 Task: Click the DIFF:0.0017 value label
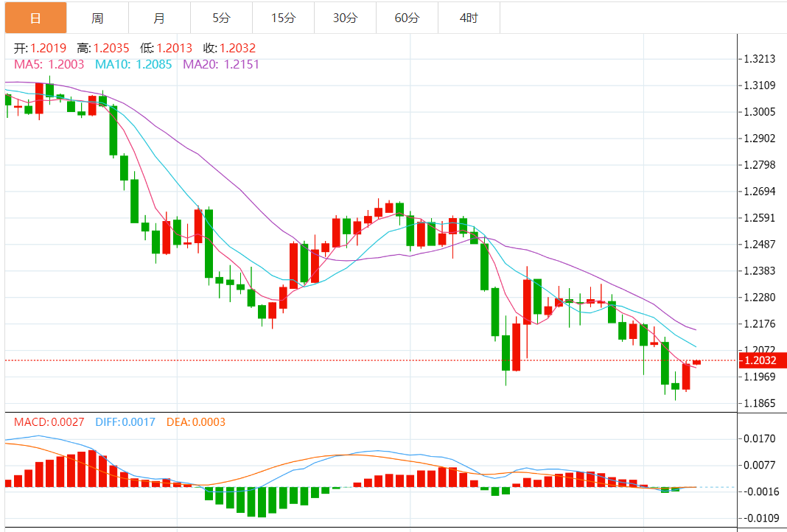[x=125, y=422]
